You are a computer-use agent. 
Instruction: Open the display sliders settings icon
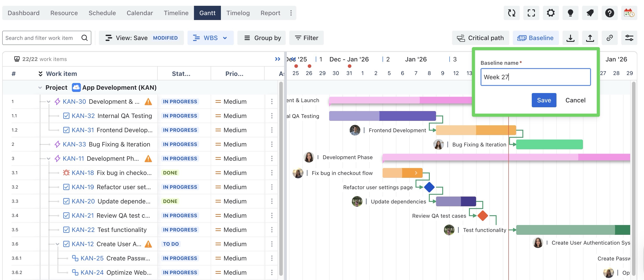point(629,38)
